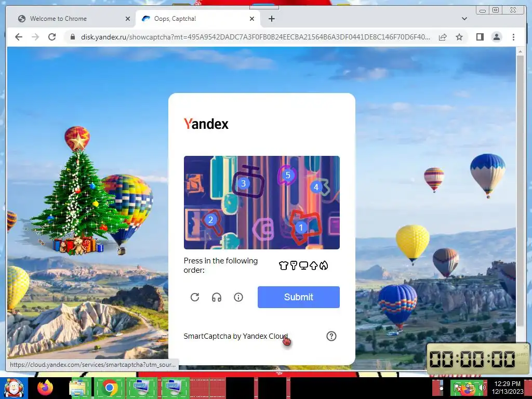532x399 pixels.
Task: Open the volume control in tray
Action: click(x=483, y=387)
